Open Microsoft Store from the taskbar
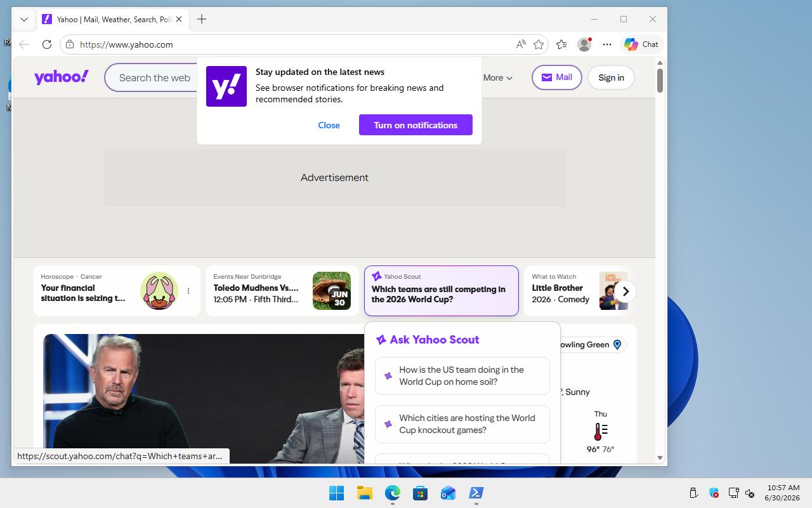The width and height of the screenshot is (812, 508). coord(420,493)
